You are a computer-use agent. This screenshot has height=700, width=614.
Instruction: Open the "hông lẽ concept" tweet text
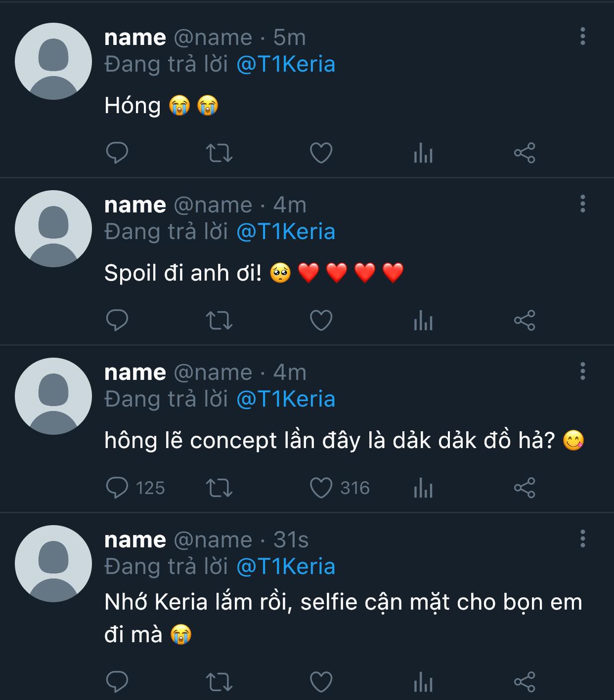click(329, 441)
